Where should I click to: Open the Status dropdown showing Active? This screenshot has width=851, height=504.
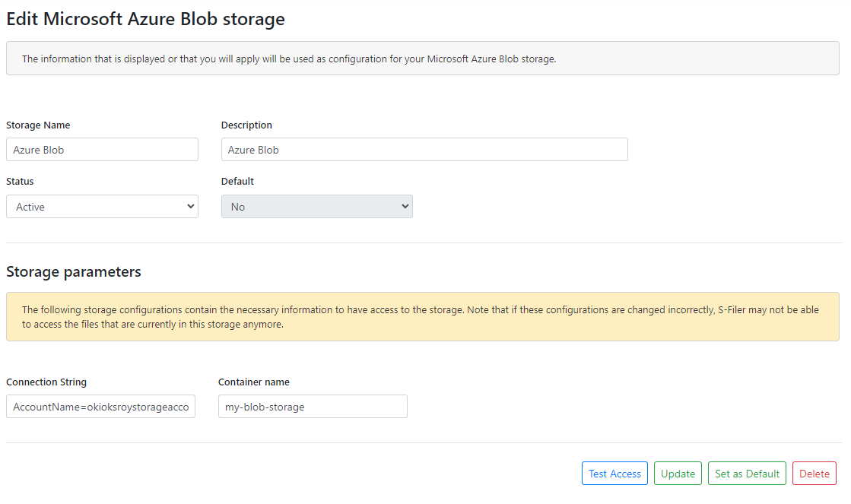pyautogui.click(x=102, y=207)
